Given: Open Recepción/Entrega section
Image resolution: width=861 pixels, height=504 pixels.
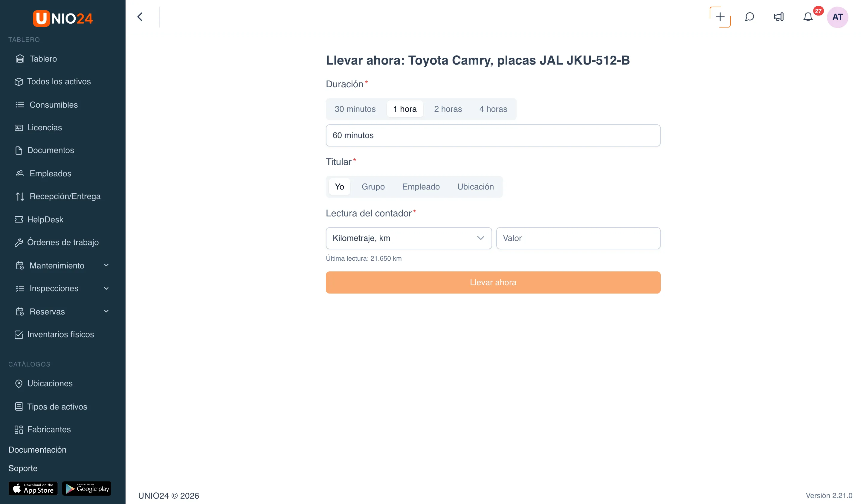Looking at the screenshot, I should [x=58, y=196].
